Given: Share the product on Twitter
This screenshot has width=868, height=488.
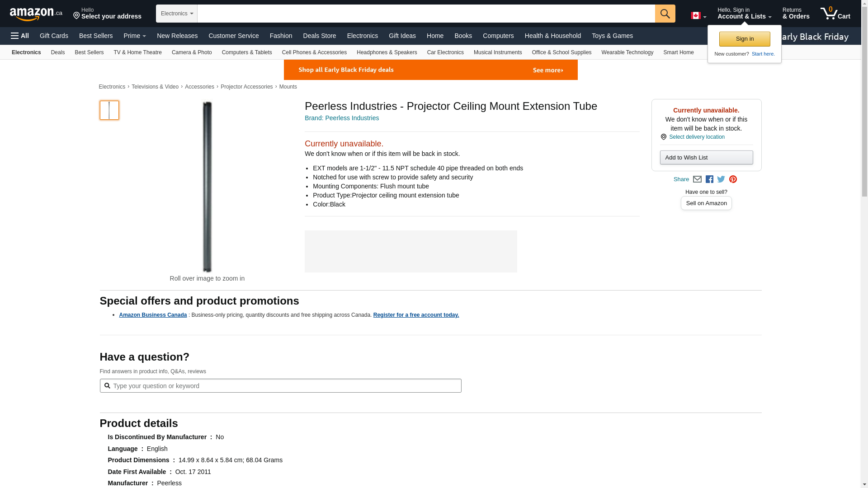Looking at the screenshot, I should (721, 179).
